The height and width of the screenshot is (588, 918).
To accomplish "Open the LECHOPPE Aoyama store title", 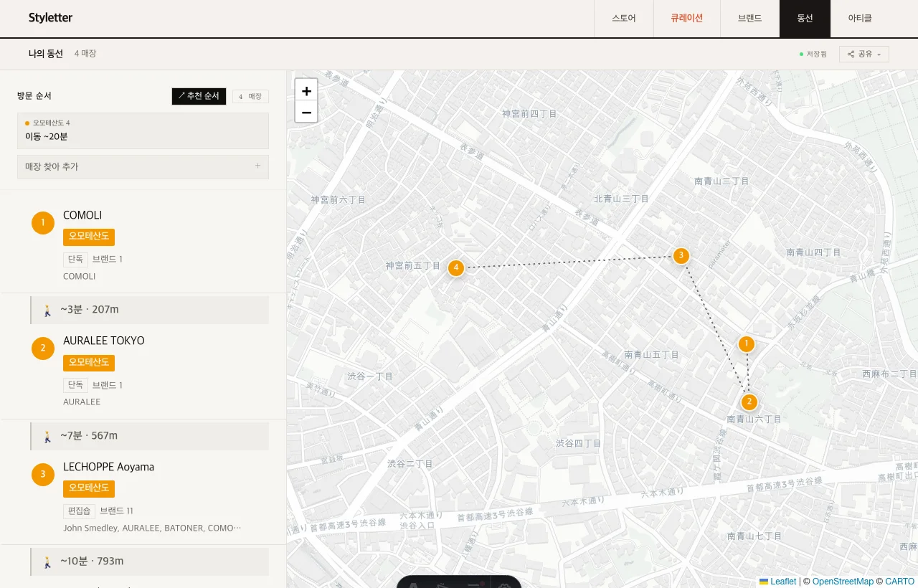I will [x=109, y=467].
